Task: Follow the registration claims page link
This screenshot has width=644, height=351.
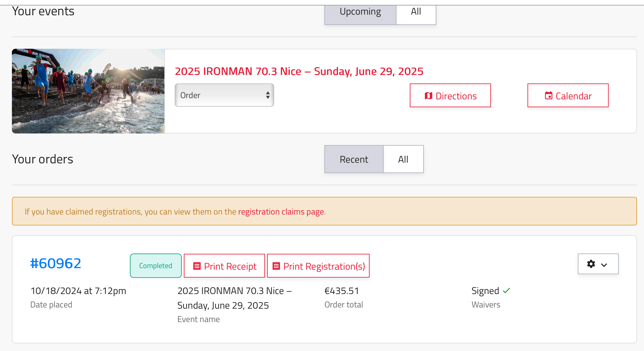Action: click(282, 211)
